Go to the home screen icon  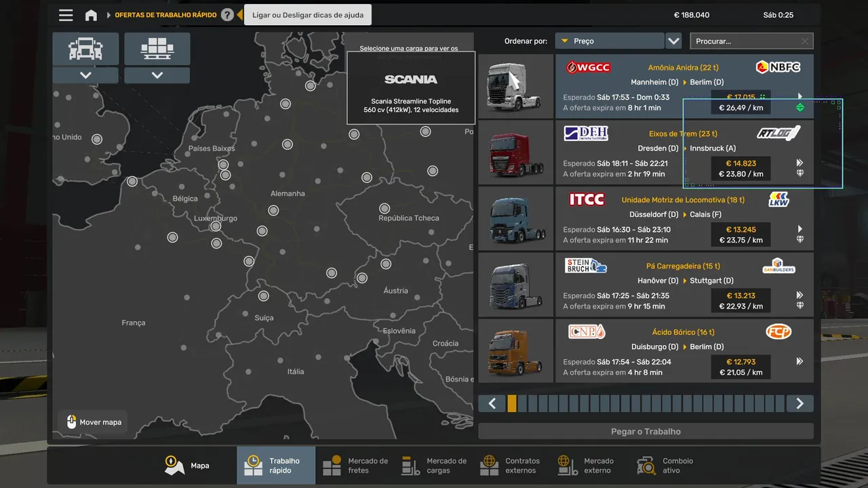91,15
